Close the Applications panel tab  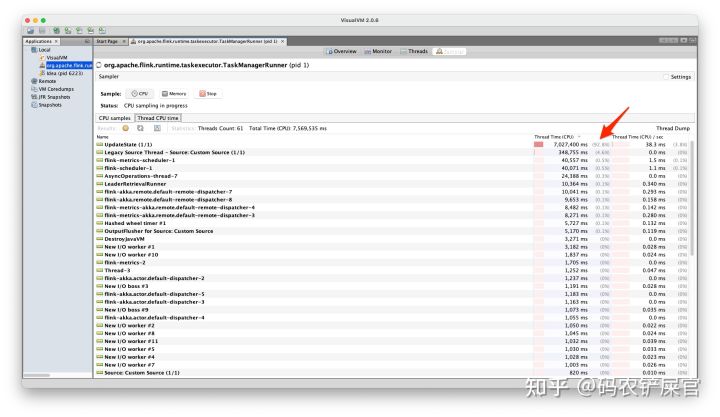(56, 41)
